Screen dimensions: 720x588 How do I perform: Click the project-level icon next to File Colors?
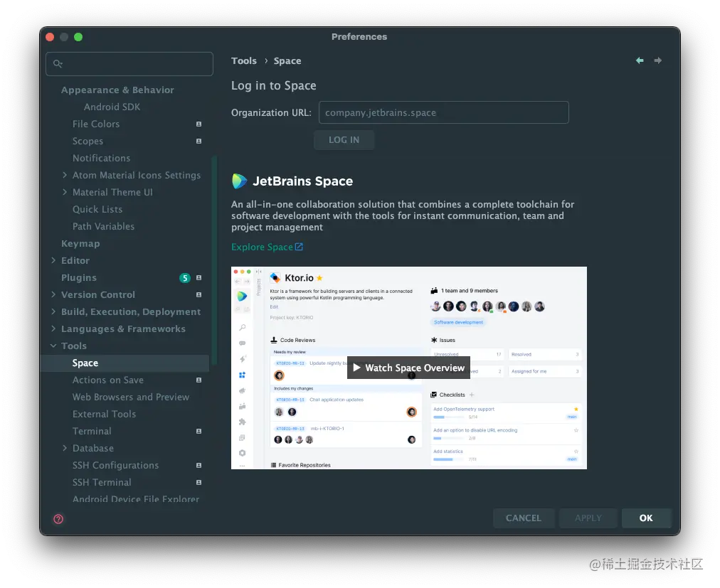coord(198,124)
